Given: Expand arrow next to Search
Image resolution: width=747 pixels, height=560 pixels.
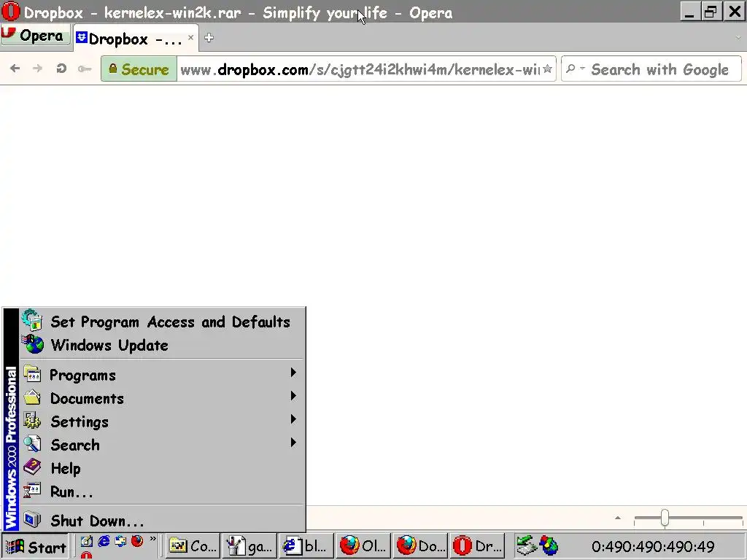Looking at the screenshot, I should pyautogui.click(x=293, y=443).
